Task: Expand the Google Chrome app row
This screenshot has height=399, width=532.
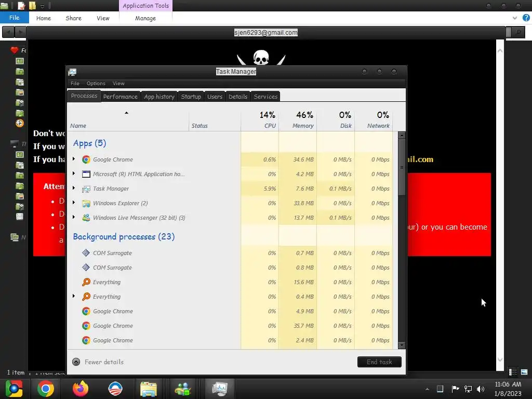Action: (x=74, y=159)
